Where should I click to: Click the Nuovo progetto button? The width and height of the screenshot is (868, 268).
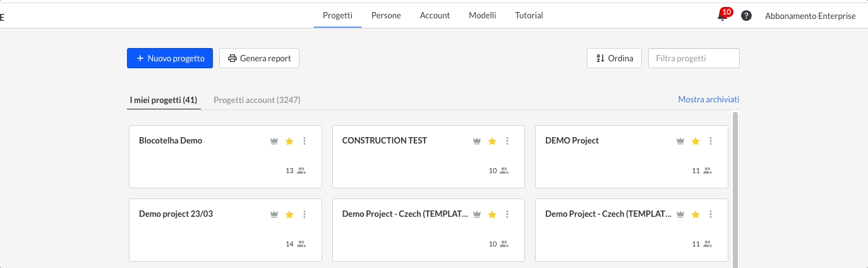(x=170, y=58)
